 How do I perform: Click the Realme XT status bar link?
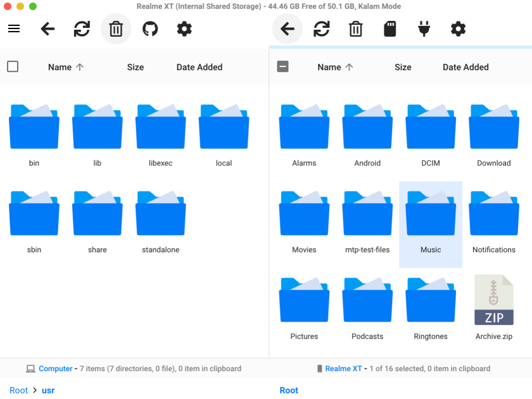click(x=343, y=368)
